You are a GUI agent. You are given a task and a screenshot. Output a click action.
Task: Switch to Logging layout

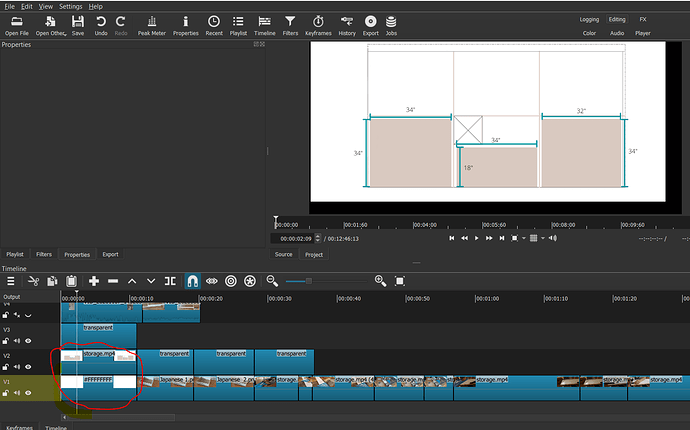tap(589, 19)
